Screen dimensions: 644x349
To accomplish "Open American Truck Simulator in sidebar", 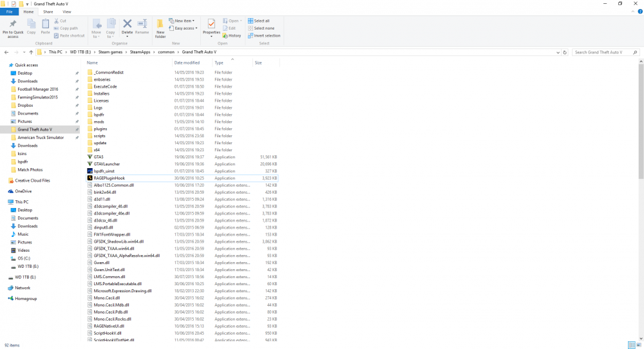I will [x=40, y=138].
